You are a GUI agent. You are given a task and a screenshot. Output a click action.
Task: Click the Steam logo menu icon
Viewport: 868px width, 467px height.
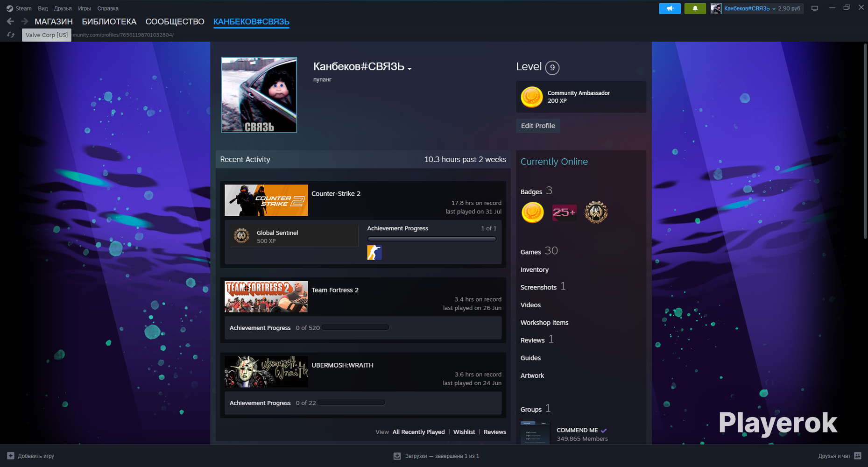point(9,8)
